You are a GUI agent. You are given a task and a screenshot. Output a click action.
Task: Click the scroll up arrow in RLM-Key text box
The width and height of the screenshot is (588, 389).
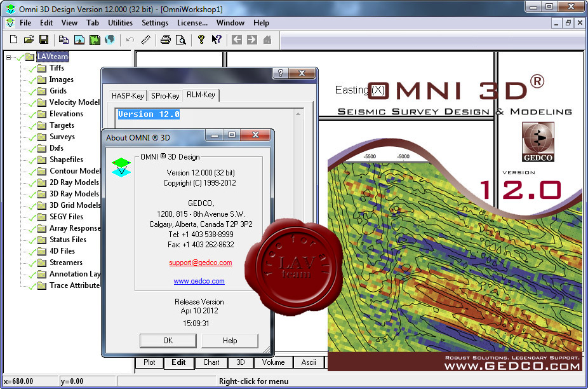[x=298, y=114]
